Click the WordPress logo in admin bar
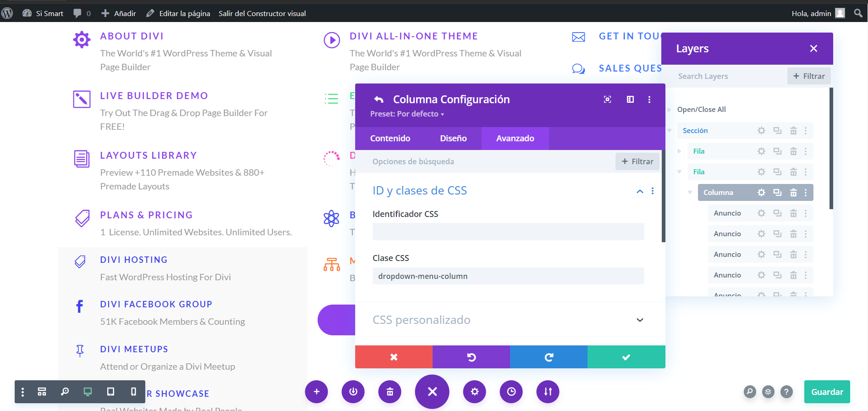The image size is (868, 411). [7, 13]
